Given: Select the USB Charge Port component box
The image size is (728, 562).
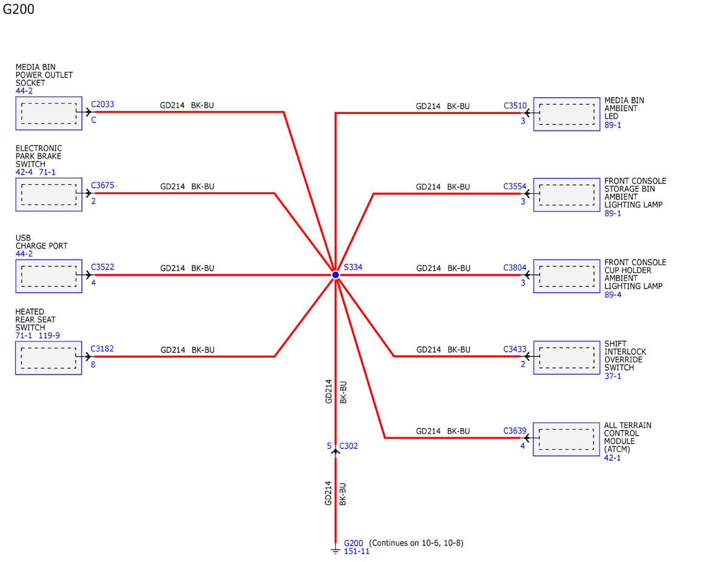Looking at the screenshot, I should click(49, 276).
